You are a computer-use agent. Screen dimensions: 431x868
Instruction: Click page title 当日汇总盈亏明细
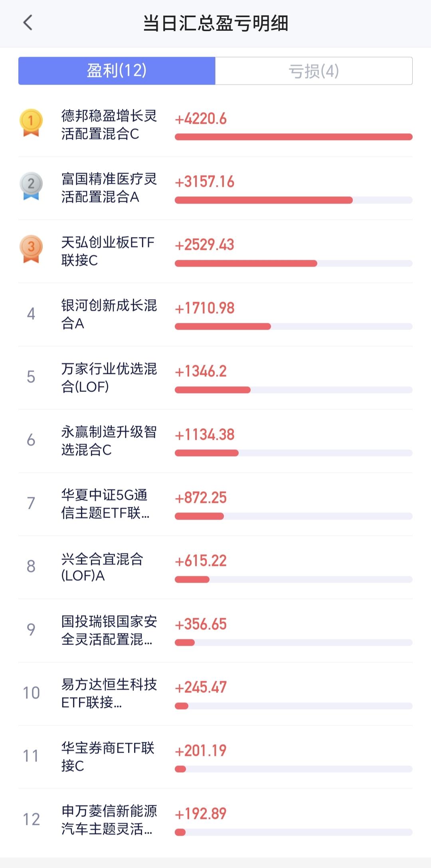[x=215, y=23]
